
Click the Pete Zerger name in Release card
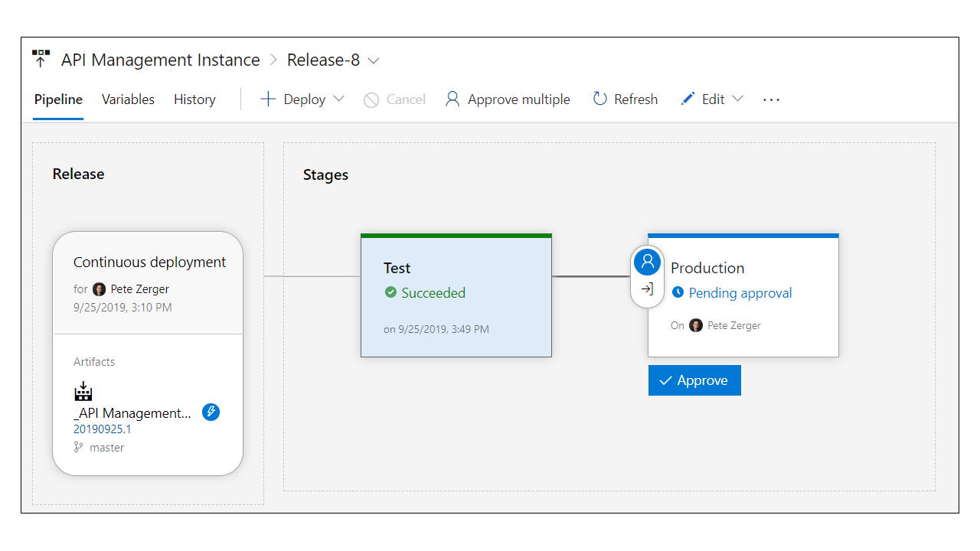(x=140, y=289)
